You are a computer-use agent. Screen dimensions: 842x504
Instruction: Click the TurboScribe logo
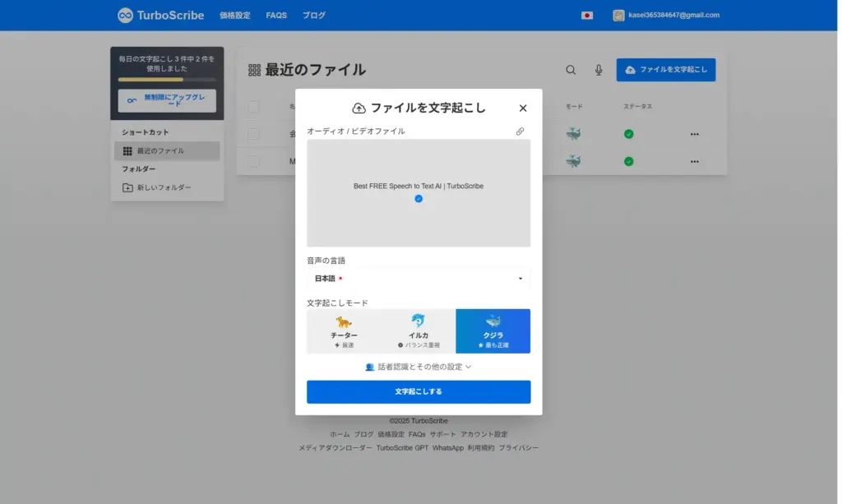(160, 15)
